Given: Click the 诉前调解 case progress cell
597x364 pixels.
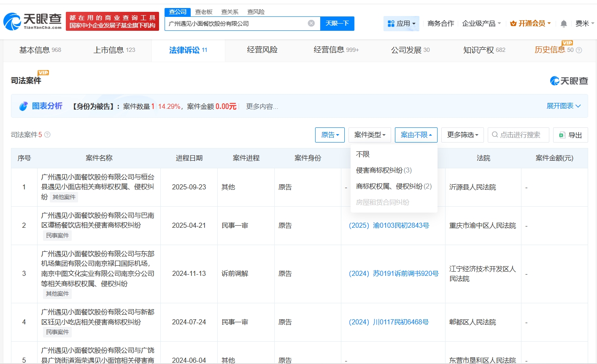Looking at the screenshot, I should [235, 274].
